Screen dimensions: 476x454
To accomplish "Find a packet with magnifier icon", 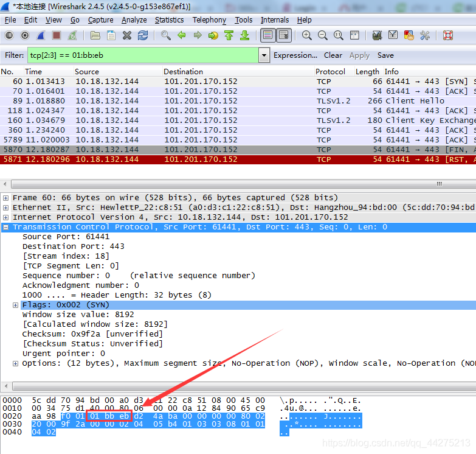I will [x=166, y=35].
